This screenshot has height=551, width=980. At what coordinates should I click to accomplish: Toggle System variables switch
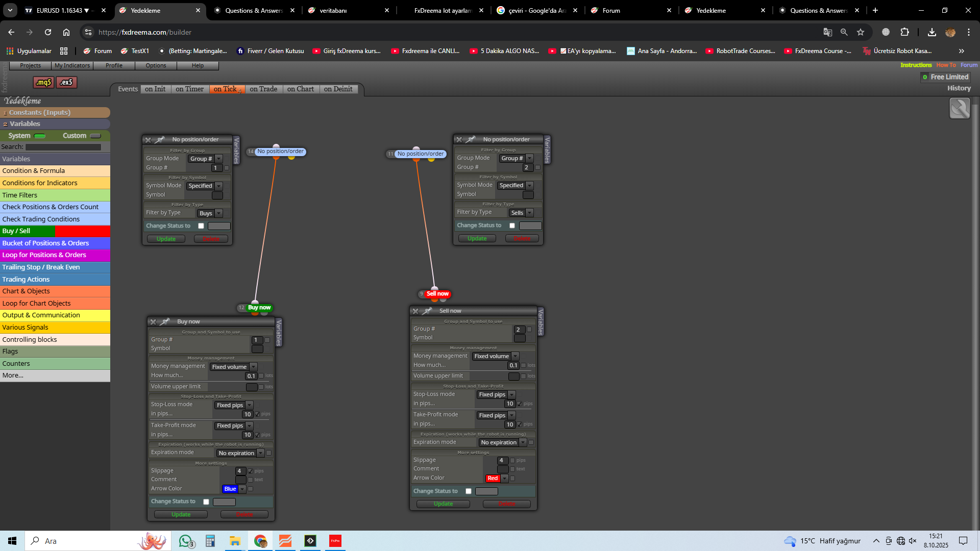[x=40, y=136]
